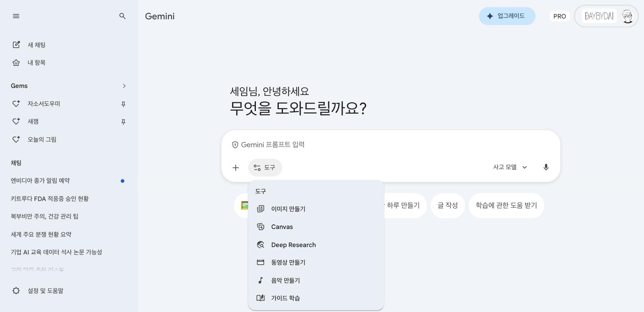This screenshot has height=312, width=644.
Task: Open the profile avatar menu
Action: pos(627,16)
